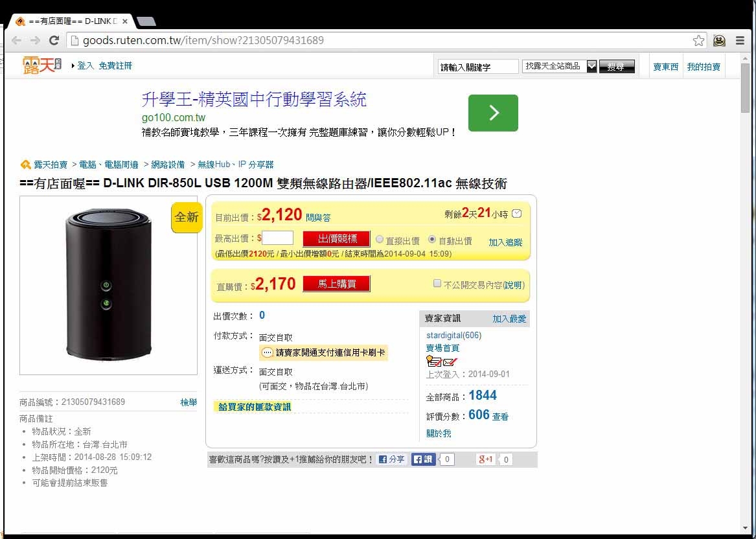This screenshot has width=756, height=539.
Task: Click the vertical page scrollbar thumb
Action: coord(746,87)
